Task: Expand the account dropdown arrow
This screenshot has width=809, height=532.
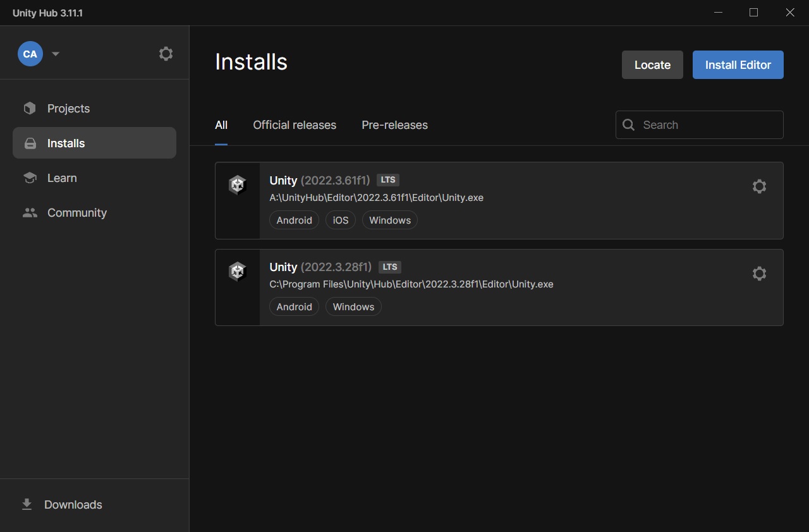Action: coord(56,54)
